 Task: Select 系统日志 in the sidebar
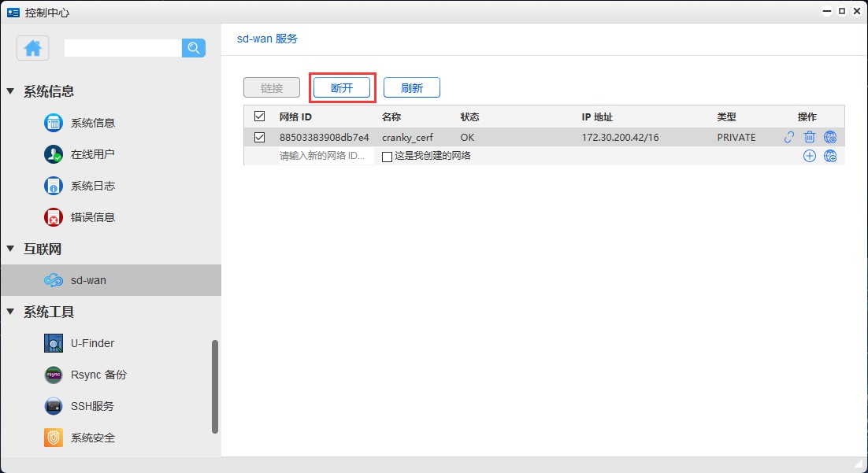89,186
